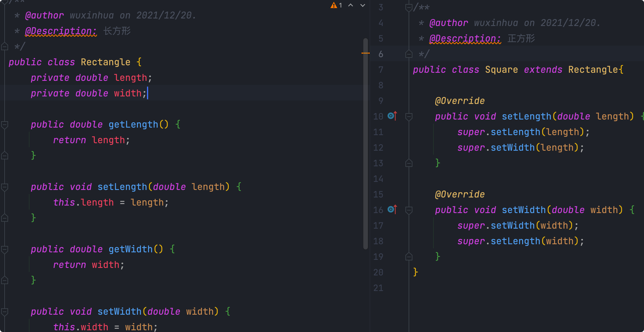The width and height of the screenshot is (644, 332).
Task: Collapse Square class Javadoc comment fold start
Action: 409,8
